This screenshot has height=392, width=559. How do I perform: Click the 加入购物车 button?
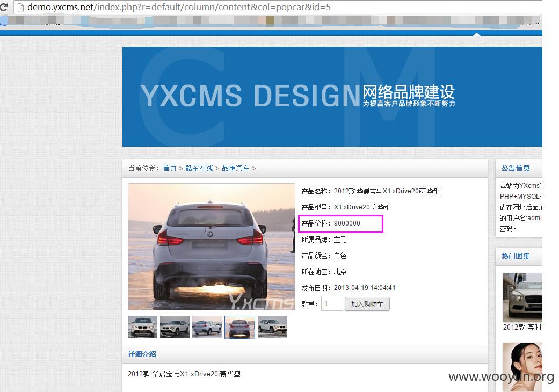pos(367,304)
